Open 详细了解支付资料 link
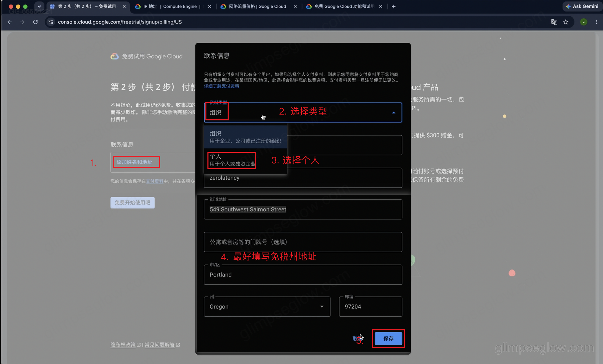The image size is (603, 364). [221, 86]
